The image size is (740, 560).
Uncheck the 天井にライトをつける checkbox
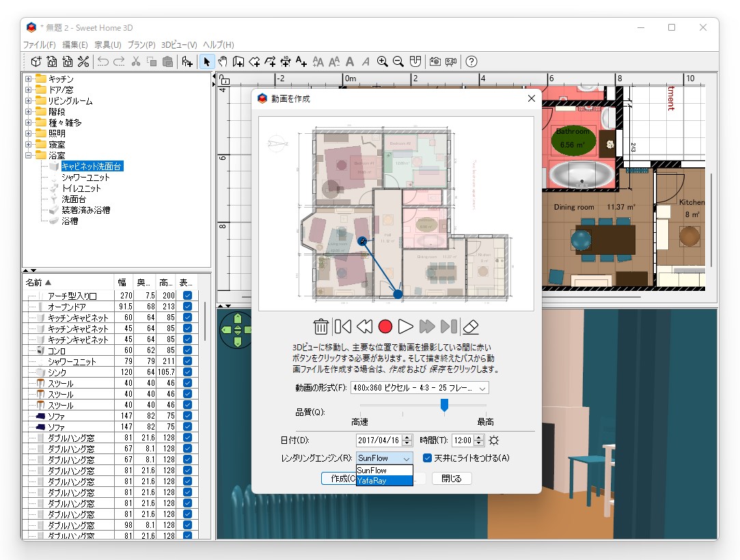[x=428, y=458]
